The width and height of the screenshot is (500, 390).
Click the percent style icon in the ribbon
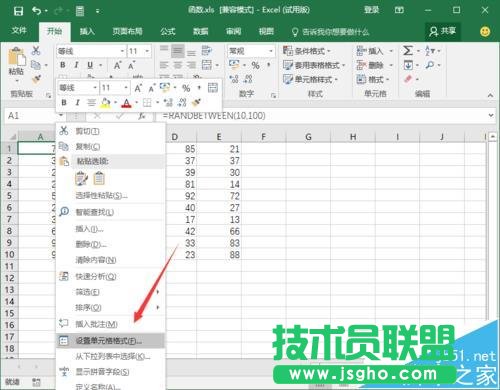(x=255, y=65)
